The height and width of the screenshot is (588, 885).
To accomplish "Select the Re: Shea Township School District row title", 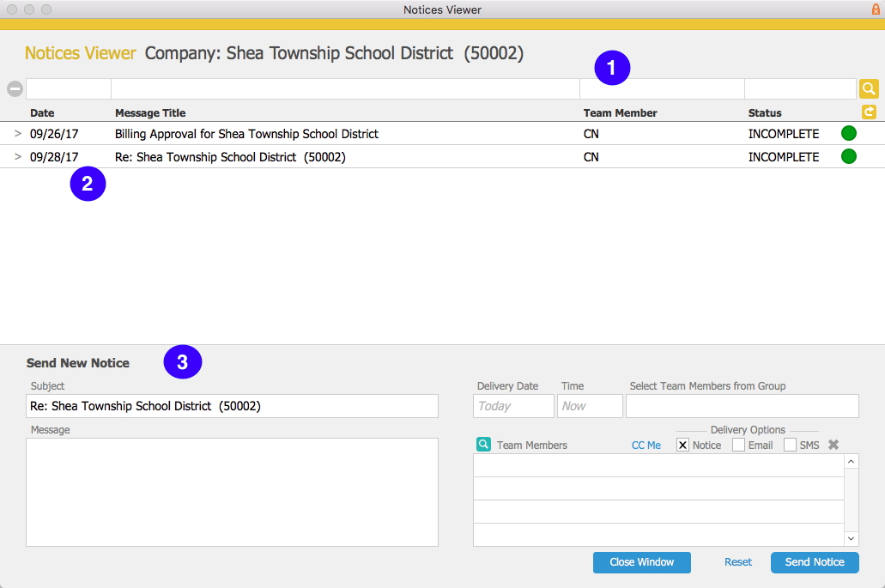I will click(x=230, y=157).
